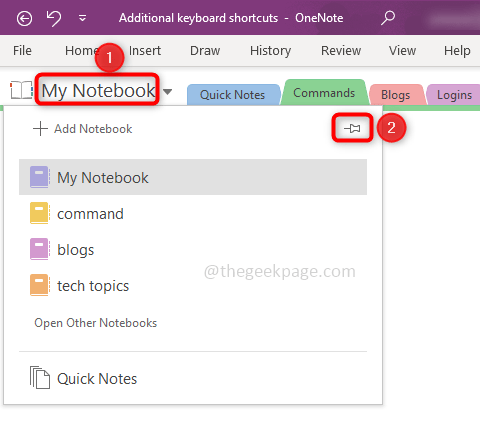Select My Notebook in the list

tap(193, 177)
